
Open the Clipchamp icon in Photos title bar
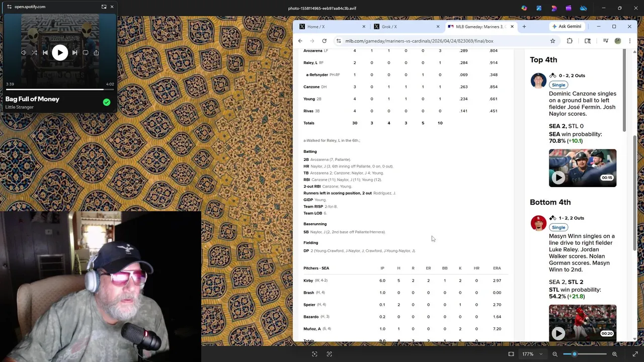[569, 8]
